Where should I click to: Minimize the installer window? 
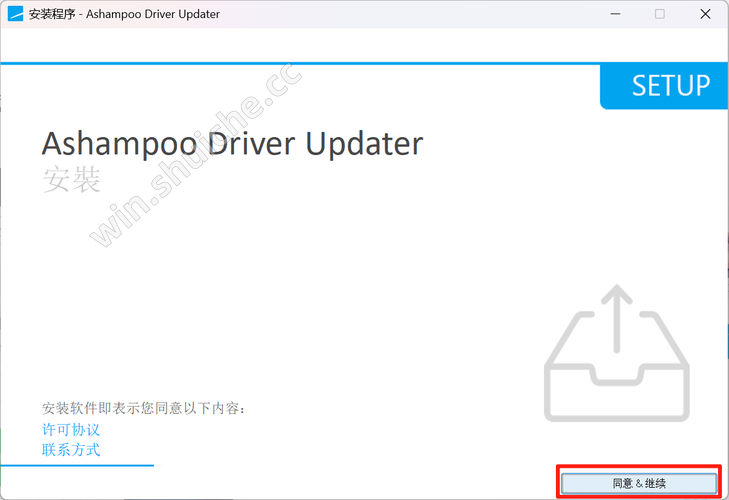click(x=615, y=14)
